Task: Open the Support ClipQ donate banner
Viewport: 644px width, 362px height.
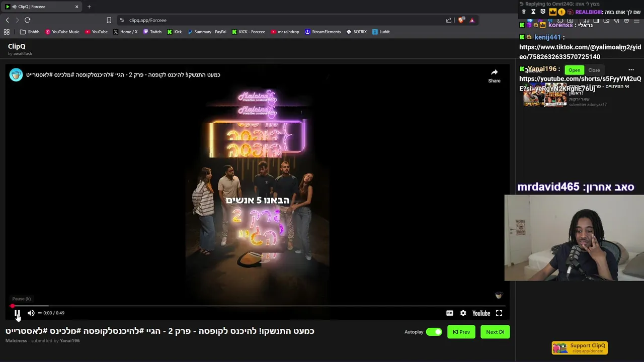Action: pyautogui.click(x=580, y=348)
